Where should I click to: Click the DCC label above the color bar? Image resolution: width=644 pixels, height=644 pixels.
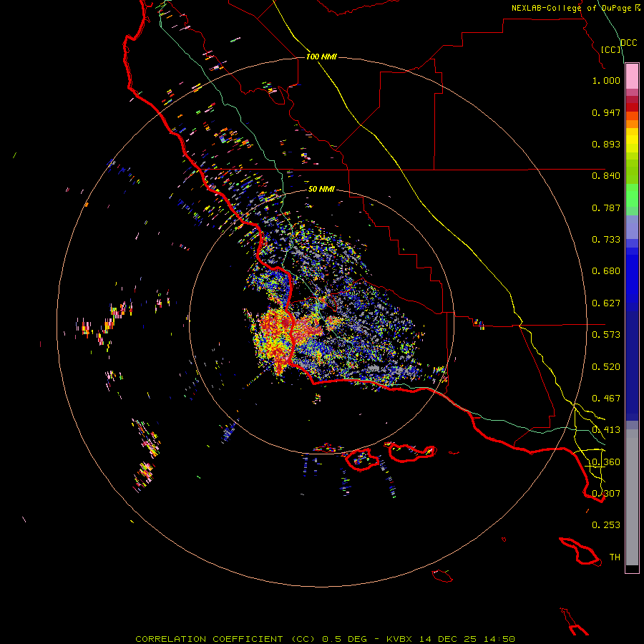(628, 43)
